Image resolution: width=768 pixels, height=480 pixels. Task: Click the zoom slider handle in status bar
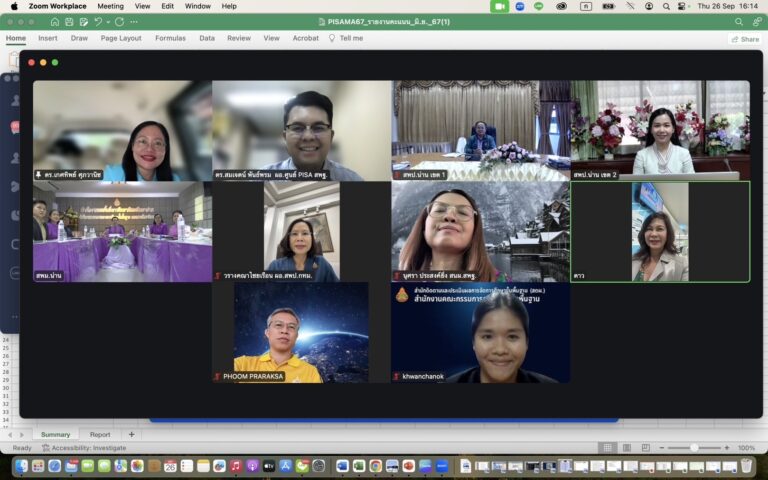click(694, 448)
